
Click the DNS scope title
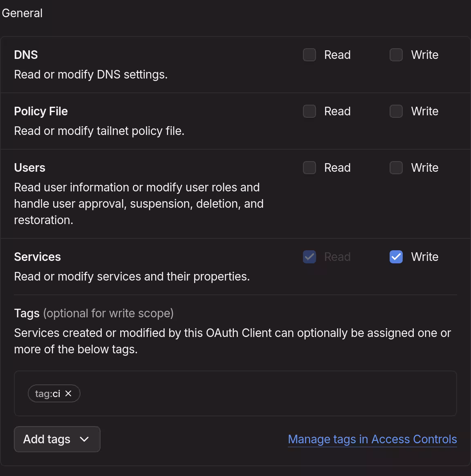(25, 54)
